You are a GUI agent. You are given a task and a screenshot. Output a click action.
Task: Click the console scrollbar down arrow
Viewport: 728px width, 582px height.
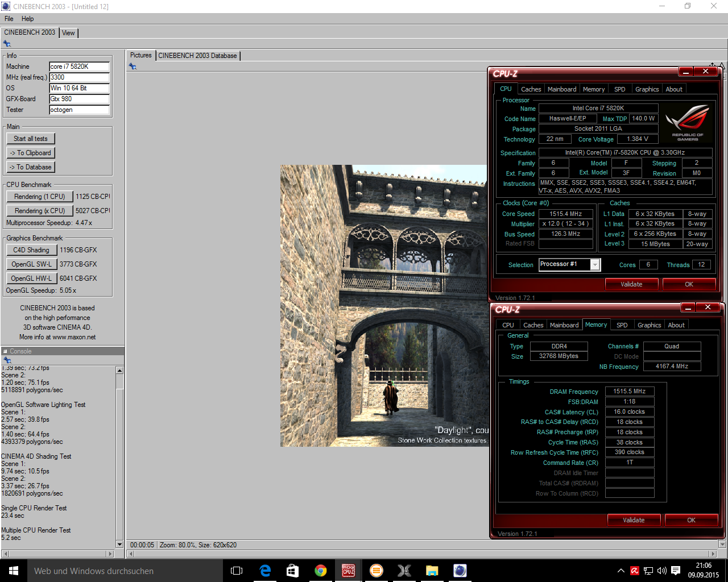[119, 544]
